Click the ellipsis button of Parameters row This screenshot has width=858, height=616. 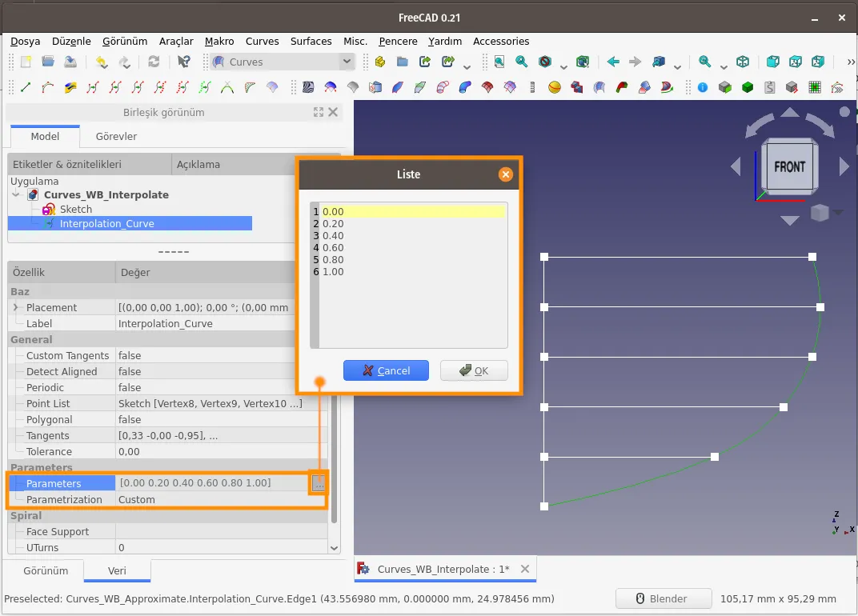point(319,483)
